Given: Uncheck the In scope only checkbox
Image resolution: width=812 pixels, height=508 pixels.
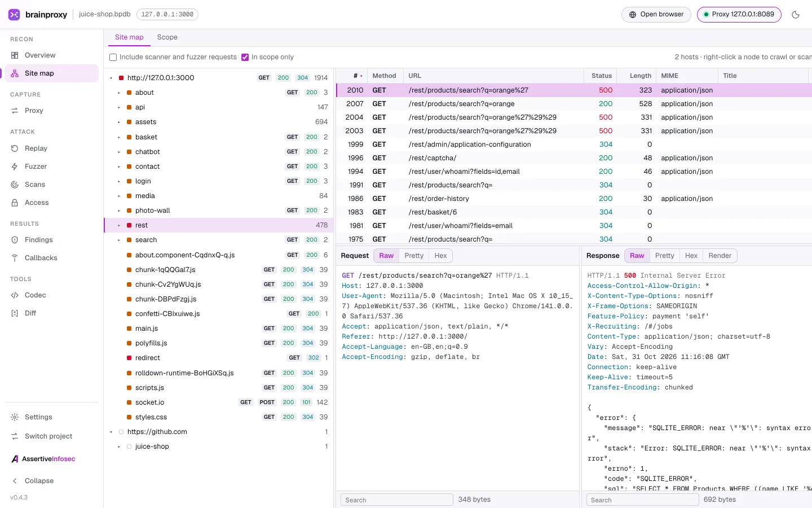Looking at the screenshot, I should click(245, 57).
